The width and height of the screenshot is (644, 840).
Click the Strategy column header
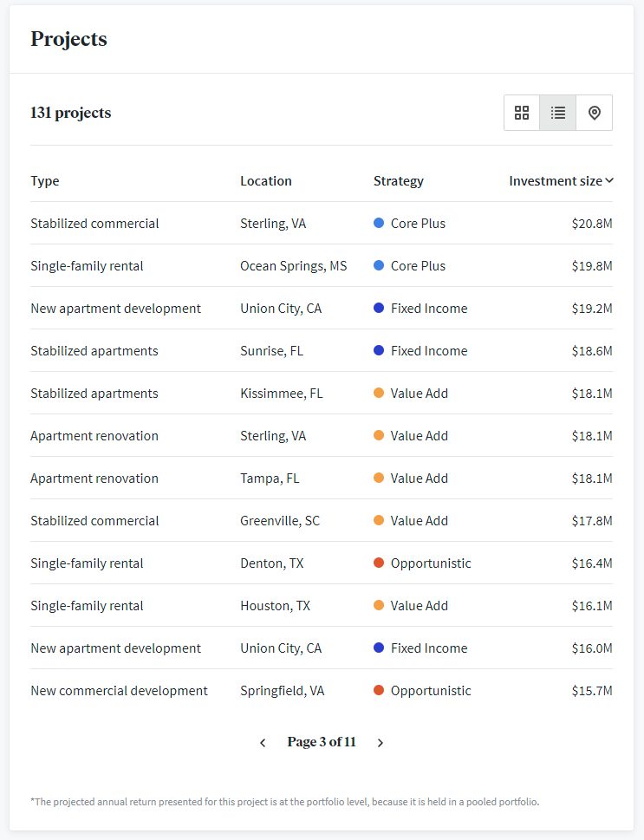[398, 180]
